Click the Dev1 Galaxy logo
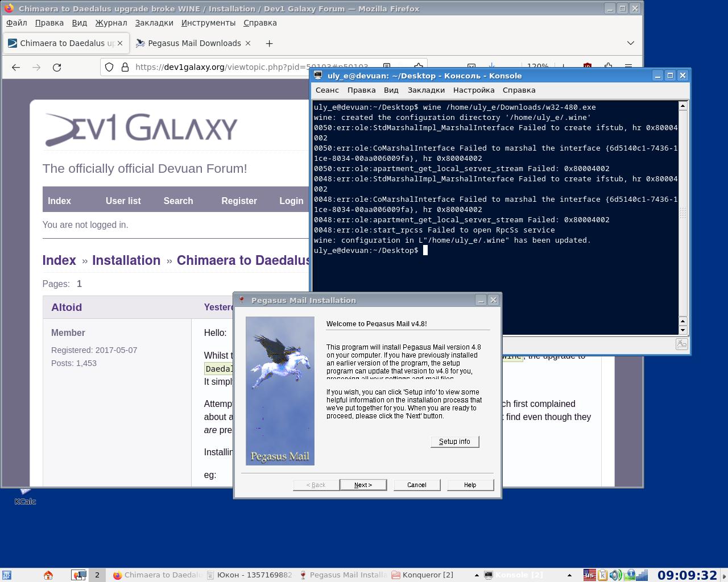Image resolution: width=728 pixels, height=582 pixels. click(141, 130)
